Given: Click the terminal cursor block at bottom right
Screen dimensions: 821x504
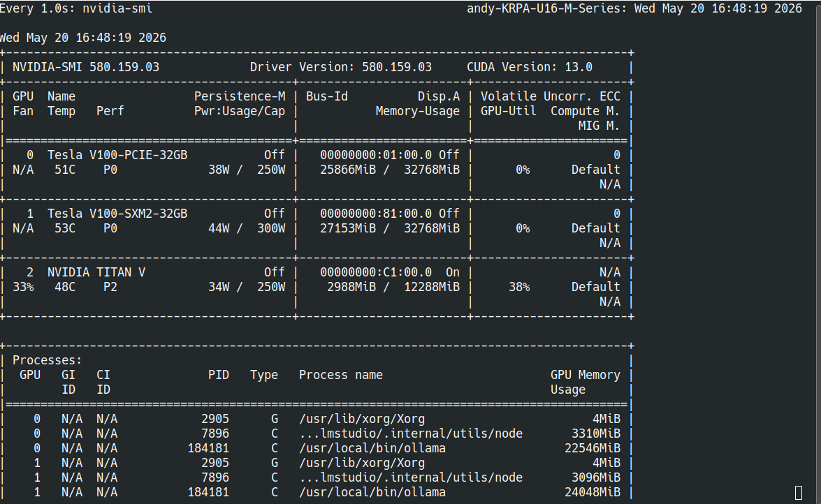Looking at the screenshot, I should click(798, 493).
